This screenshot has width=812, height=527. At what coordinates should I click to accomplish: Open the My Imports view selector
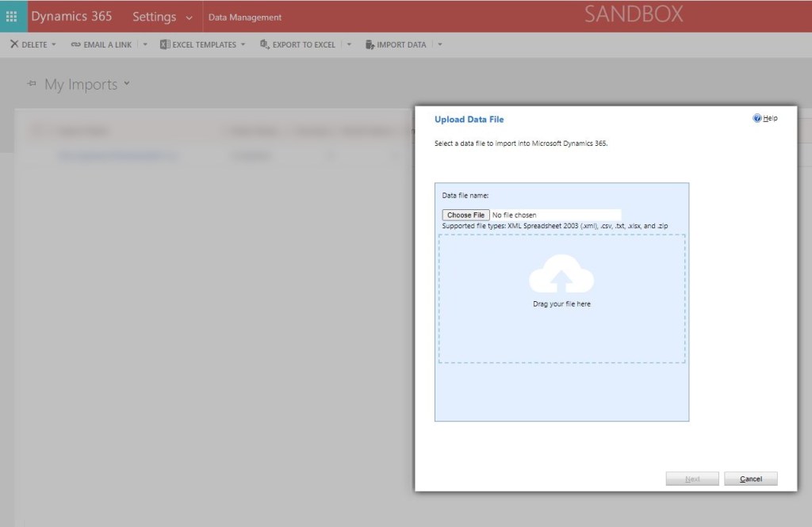click(127, 84)
